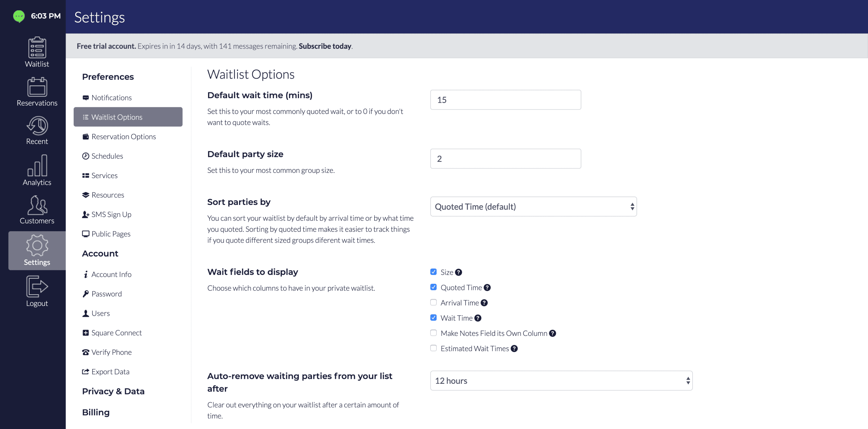This screenshot has width=868, height=429.
Task: Open the Sort parties by dropdown
Action: point(534,206)
